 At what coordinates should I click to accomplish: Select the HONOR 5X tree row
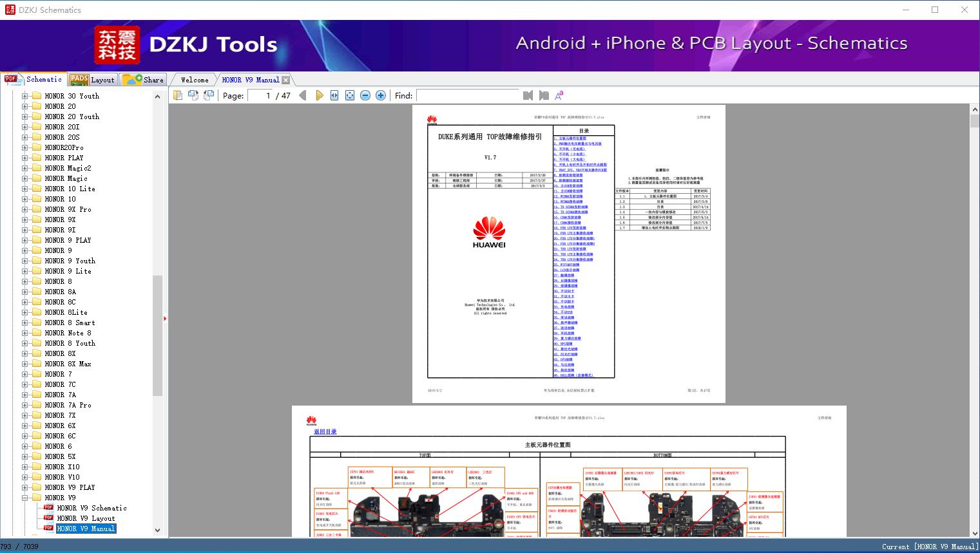60,456
